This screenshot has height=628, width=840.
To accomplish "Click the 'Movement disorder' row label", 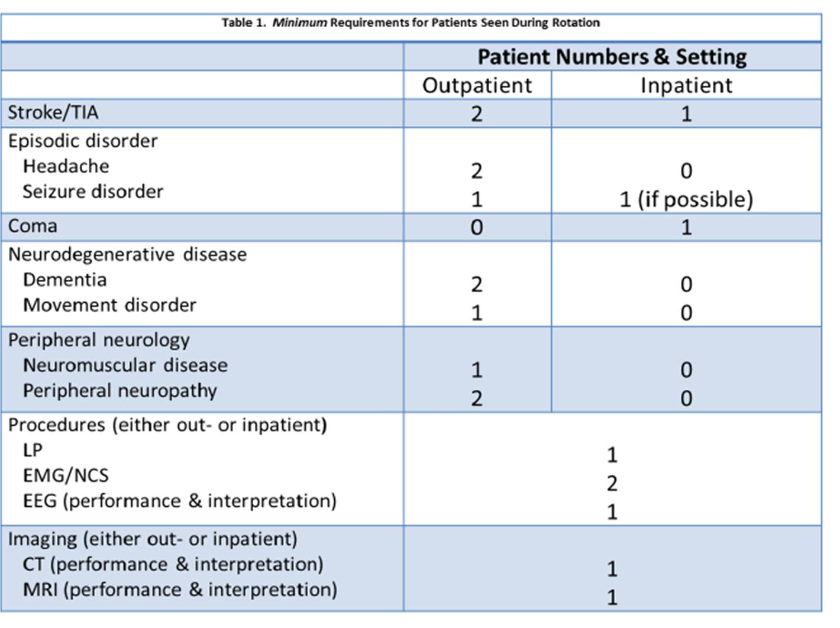I will pyautogui.click(x=109, y=305).
